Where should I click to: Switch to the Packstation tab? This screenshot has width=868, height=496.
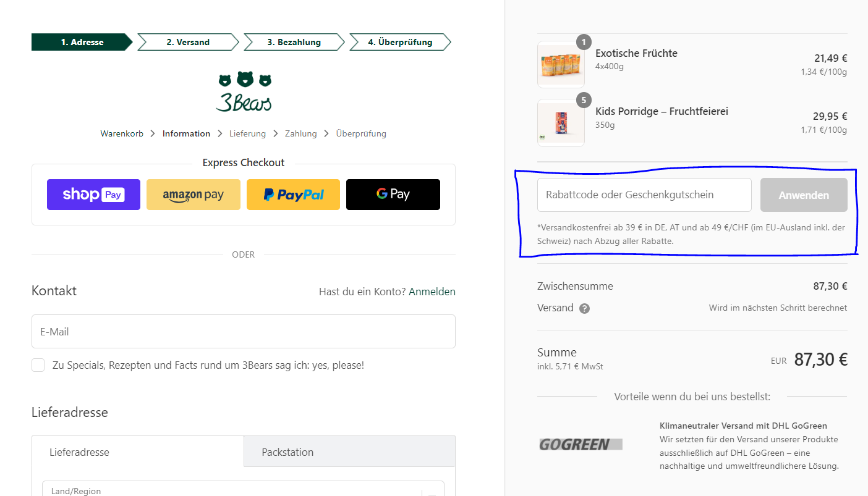[x=349, y=452]
